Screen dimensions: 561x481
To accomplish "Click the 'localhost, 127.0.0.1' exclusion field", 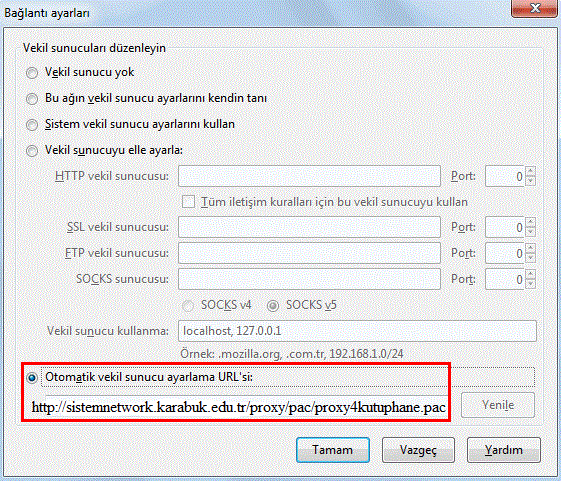I will 357,331.
